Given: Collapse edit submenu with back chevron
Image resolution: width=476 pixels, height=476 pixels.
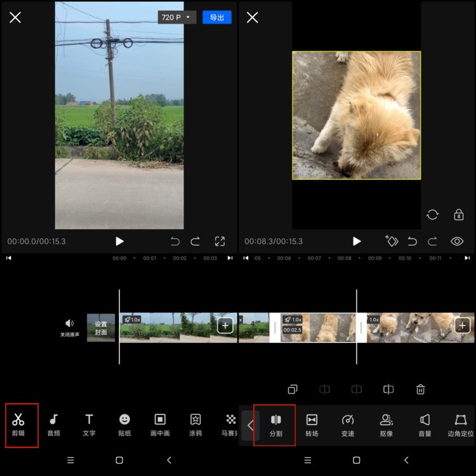Looking at the screenshot, I should [x=251, y=425].
